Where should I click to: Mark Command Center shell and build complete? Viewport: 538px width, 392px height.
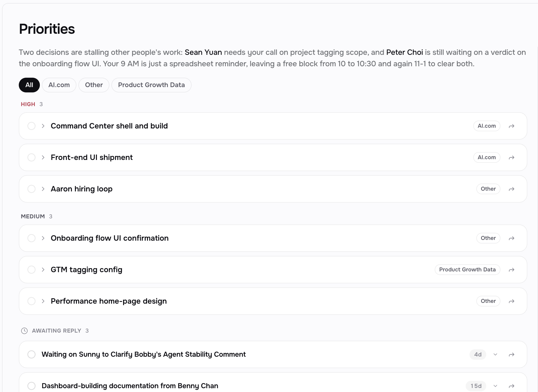[x=31, y=126]
